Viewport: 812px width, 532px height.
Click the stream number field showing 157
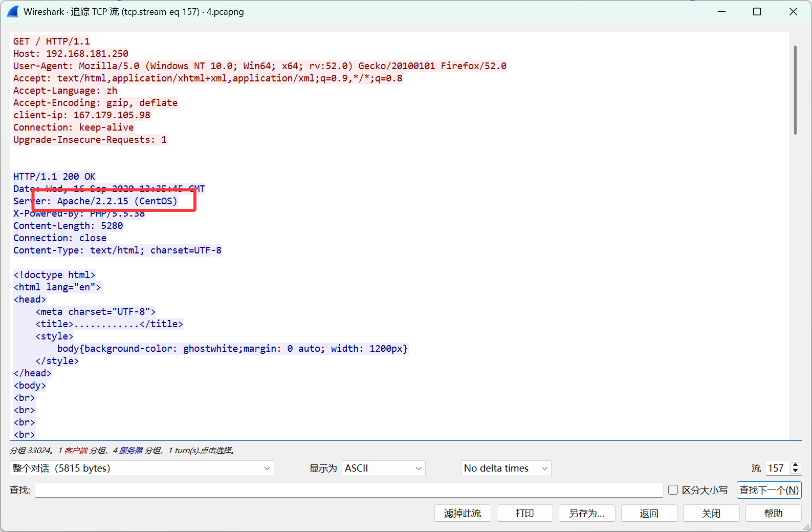pos(777,468)
